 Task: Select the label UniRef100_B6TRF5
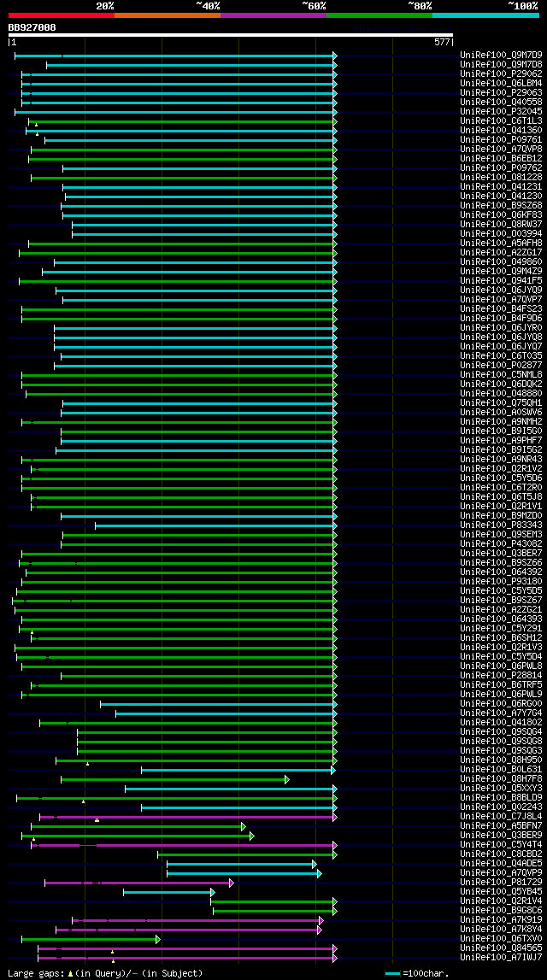501,684
